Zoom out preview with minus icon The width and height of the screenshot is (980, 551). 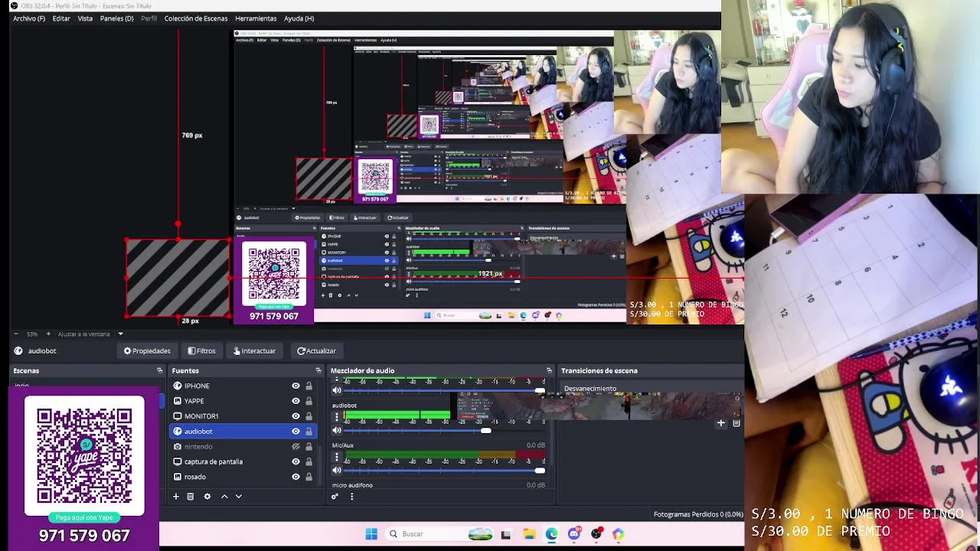coord(16,334)
